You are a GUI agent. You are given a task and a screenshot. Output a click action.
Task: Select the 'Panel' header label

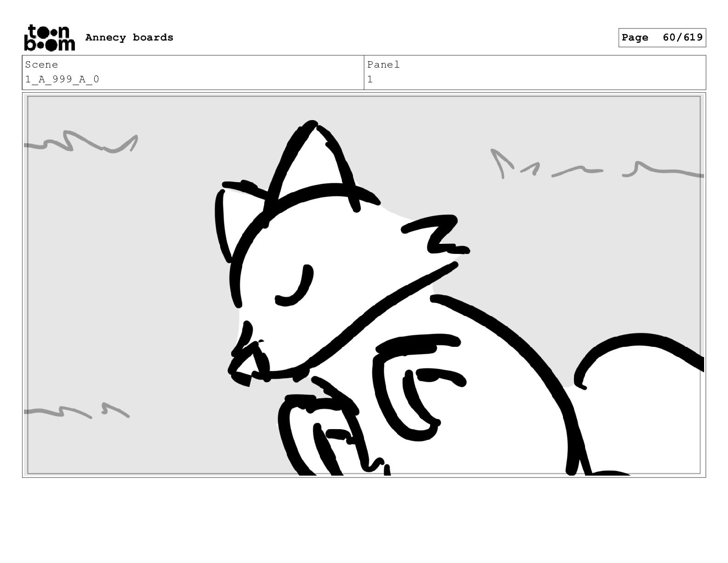pyautogui.click(x=383, y=65)
